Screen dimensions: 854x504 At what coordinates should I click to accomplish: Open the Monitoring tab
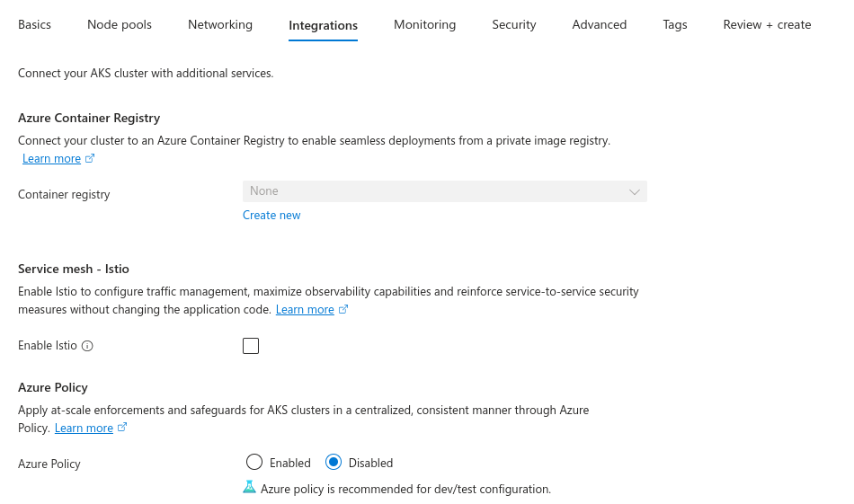(424, 25)
